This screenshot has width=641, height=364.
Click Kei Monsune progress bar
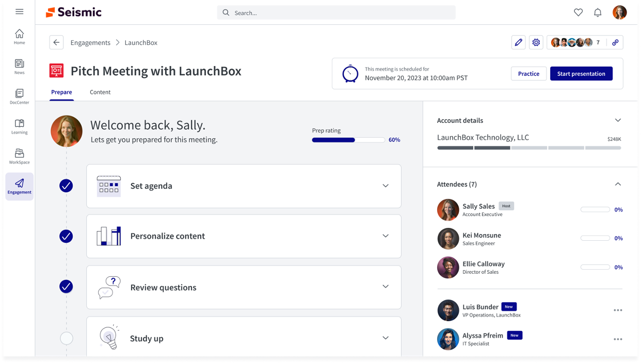coord(595,238)
